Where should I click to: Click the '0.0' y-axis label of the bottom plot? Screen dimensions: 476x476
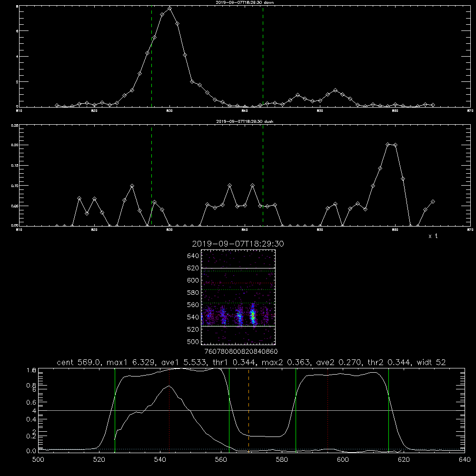(x=31, y=451)
